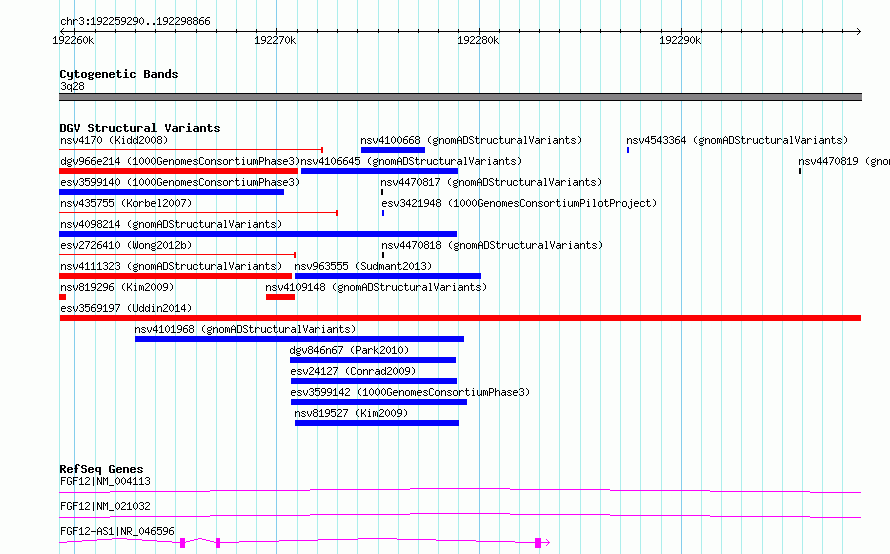The height and width of the screenshot is (554, 890).
Task: Click the first FGF12-AS1 exon block
Action: pos(183,543)
